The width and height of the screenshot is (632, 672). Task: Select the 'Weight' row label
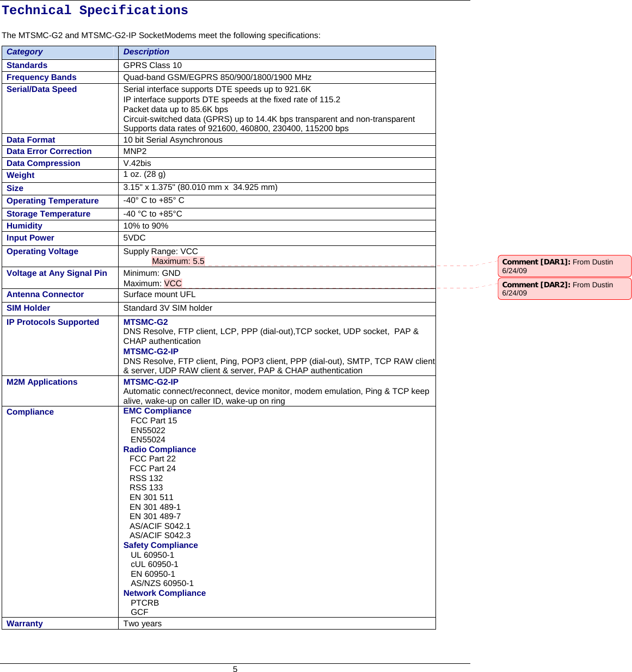point(20,175)
